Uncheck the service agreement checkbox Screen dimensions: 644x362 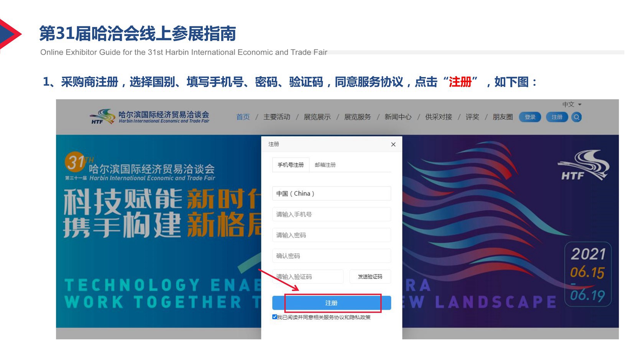tap(274, 317)
